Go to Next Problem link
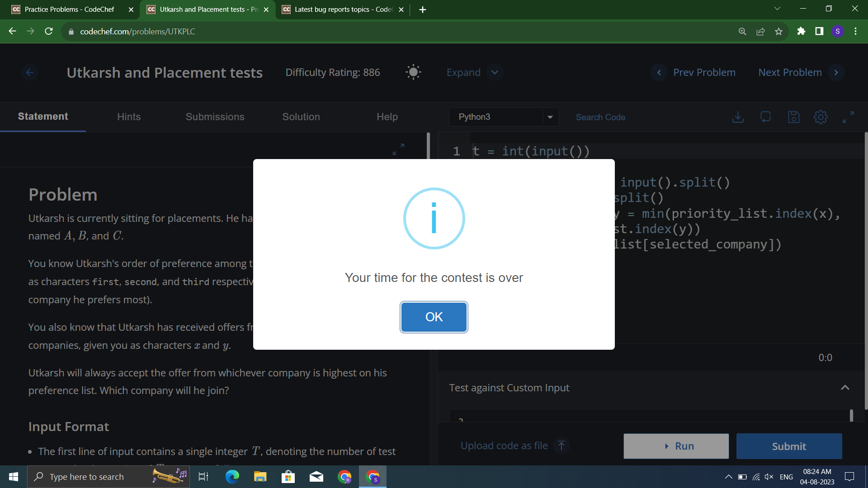Image resolution: width=868 pixels, height=488 pixels. tap(790, 72)
